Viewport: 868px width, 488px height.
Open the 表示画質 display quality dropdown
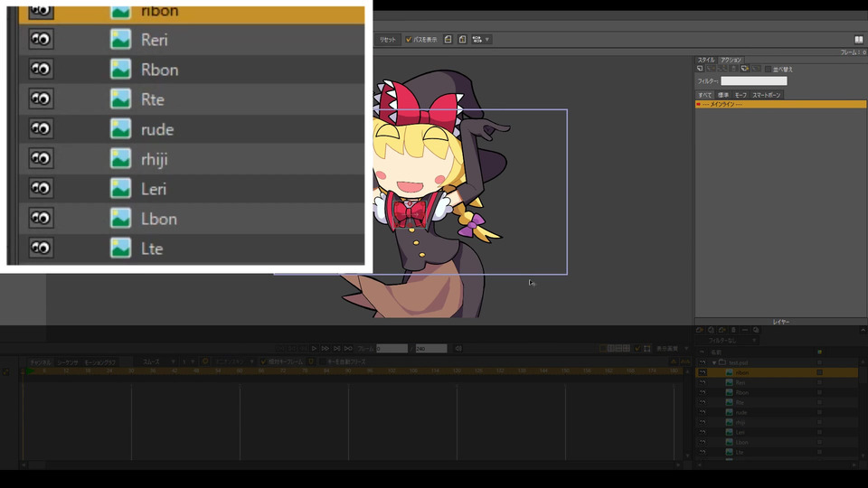click(x=672, y=349)
